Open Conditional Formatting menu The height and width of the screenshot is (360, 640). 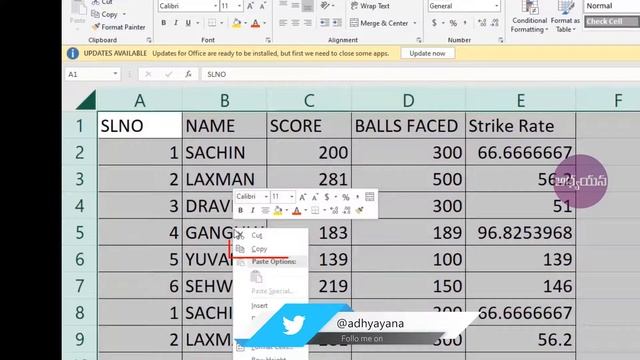tap(529, 18)
